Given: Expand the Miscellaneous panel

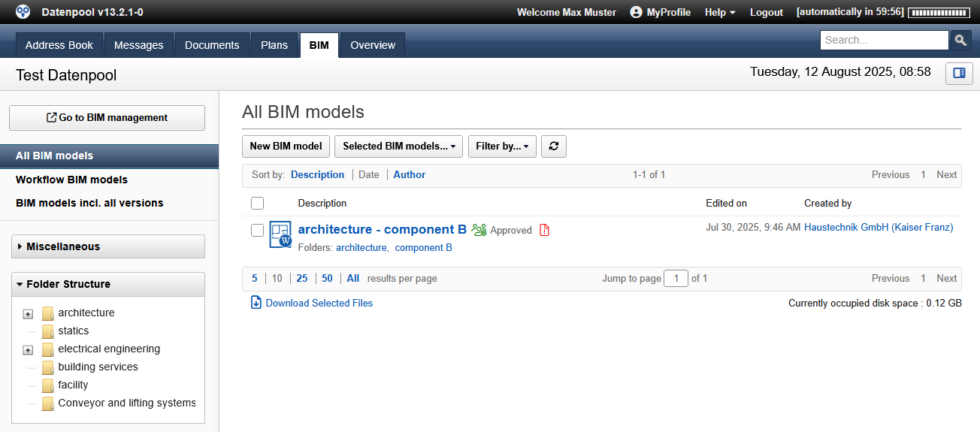Looking at the screenshot, I should [x=108, y=246].
